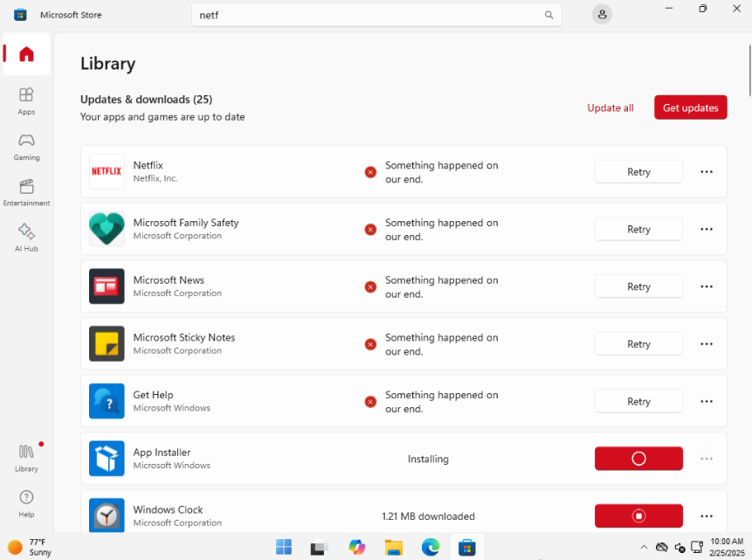752x560 pixels.
Task: Click the Microsoft Family Safety app icon
Action: 107,229
